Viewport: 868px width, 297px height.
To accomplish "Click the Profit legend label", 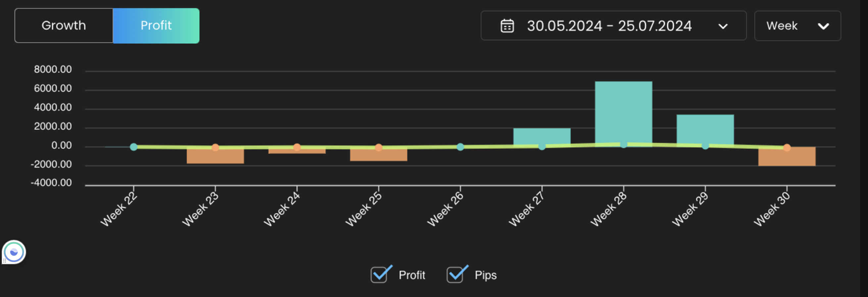I will pyautogui.click(x=412, y=275).
